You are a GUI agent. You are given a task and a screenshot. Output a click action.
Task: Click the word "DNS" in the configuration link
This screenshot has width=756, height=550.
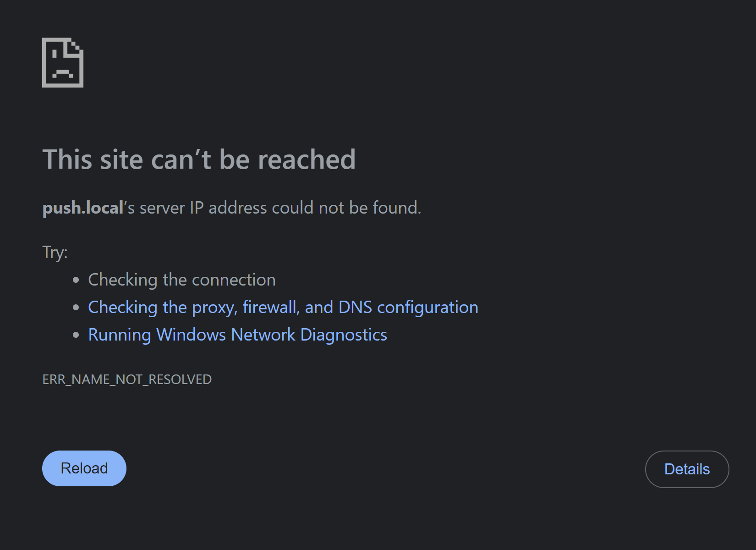tap(355, 308)
